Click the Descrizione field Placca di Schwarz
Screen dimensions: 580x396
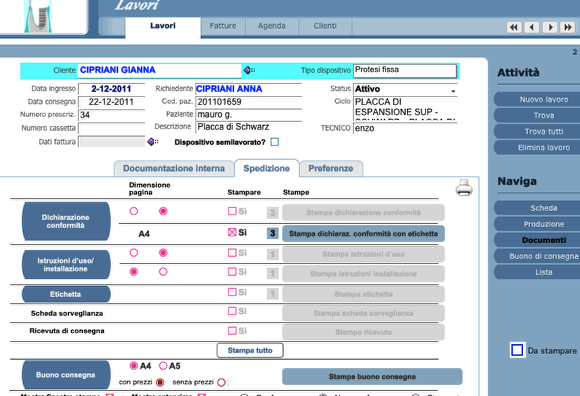249,127
